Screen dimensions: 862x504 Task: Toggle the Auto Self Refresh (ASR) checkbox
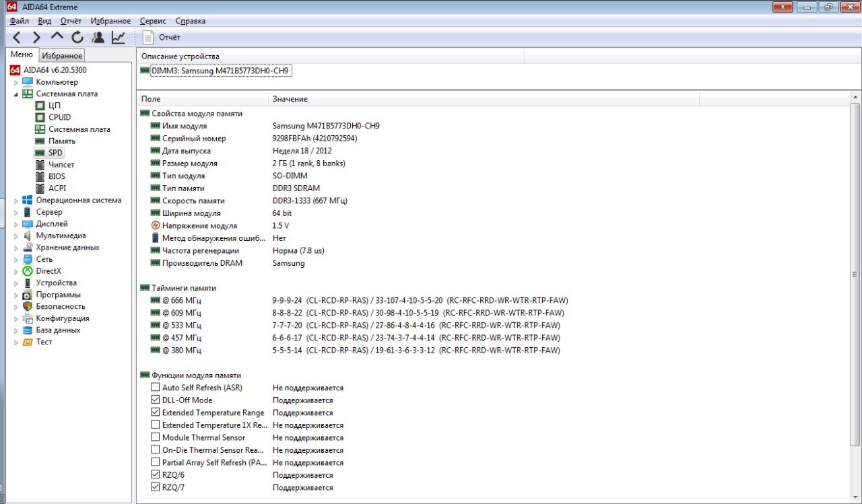click(x=156, y=388)
